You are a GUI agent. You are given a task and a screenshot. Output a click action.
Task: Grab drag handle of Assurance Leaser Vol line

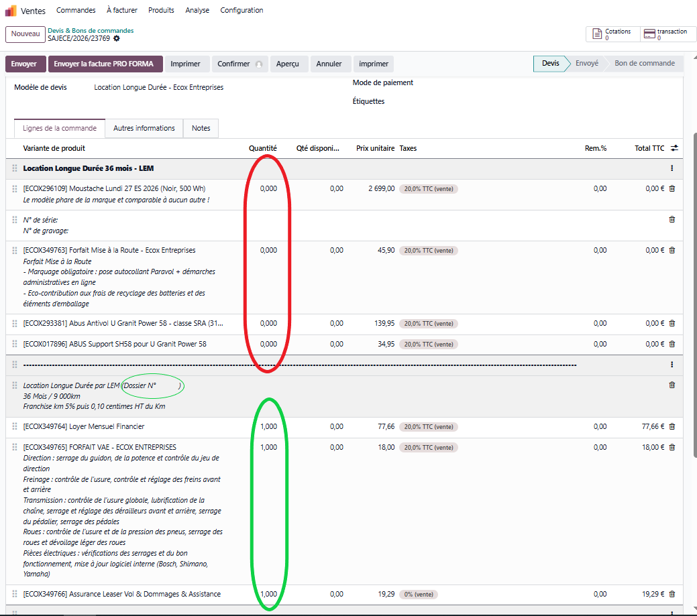(x=15, y=595)
